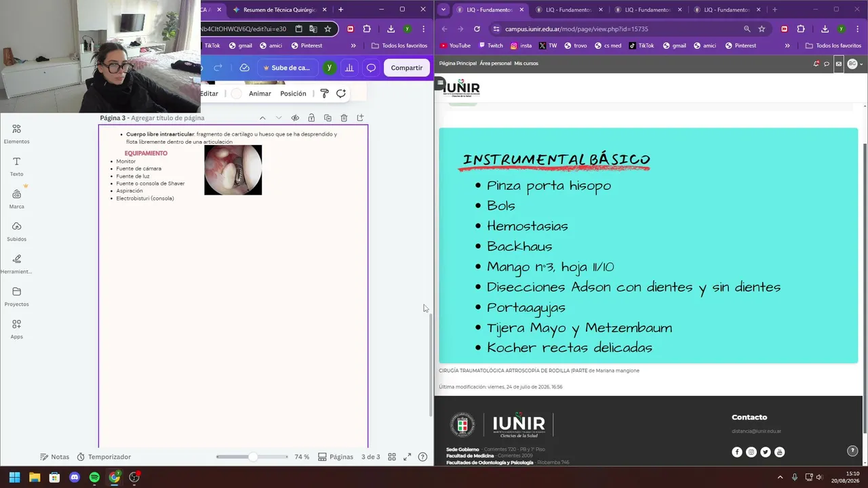The width and height of the screenshot is (868, 488).
Task: Open Proyectos folder panel
Action: pos(16,297)
